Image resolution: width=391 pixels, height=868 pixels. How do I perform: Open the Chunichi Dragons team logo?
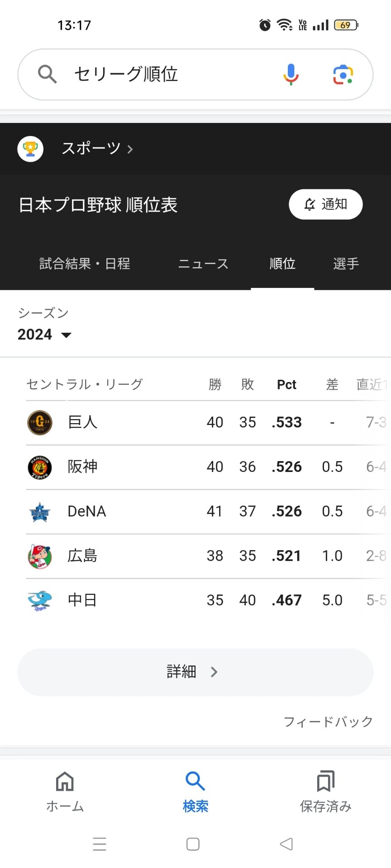point(40,600)
